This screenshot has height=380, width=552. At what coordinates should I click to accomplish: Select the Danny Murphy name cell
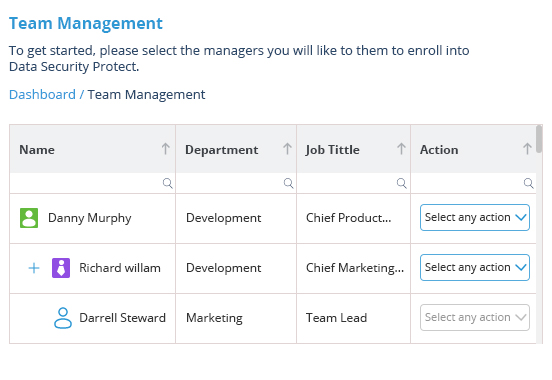[x=92, y=218]
